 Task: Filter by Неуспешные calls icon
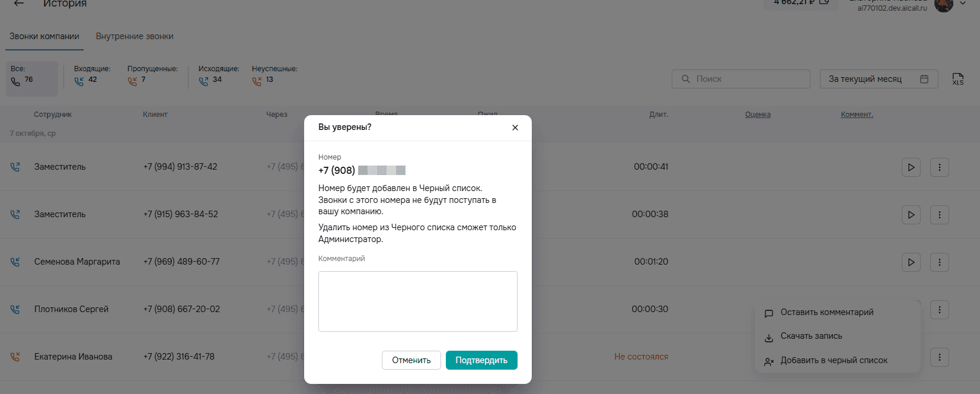[257, 81]
